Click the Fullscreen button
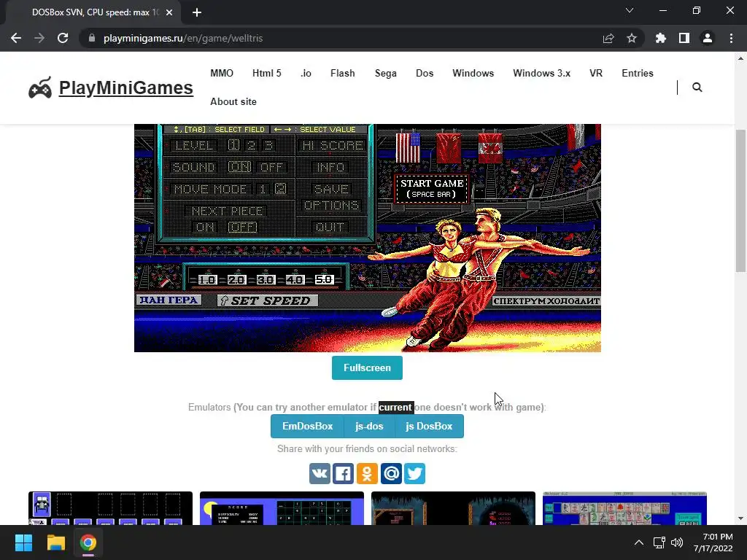Viewport: 747px width, 560px height. point(367,367)
